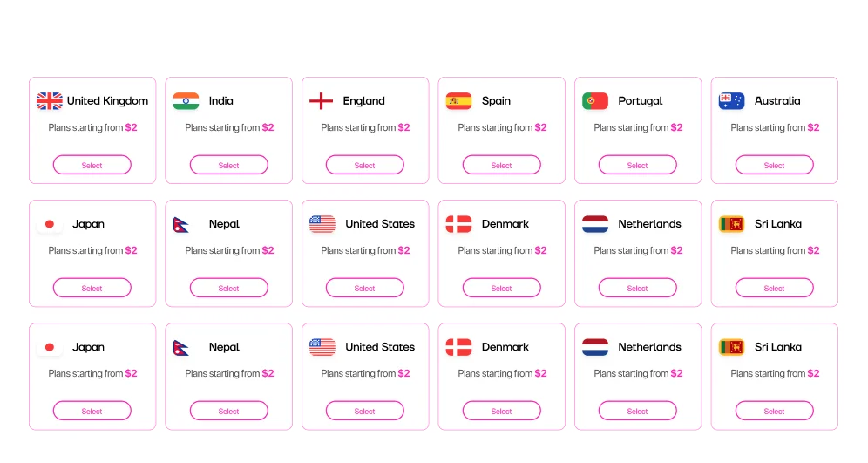Click the England flag icon
Screen dimensions: 868x463
click(x=322, y=101)
